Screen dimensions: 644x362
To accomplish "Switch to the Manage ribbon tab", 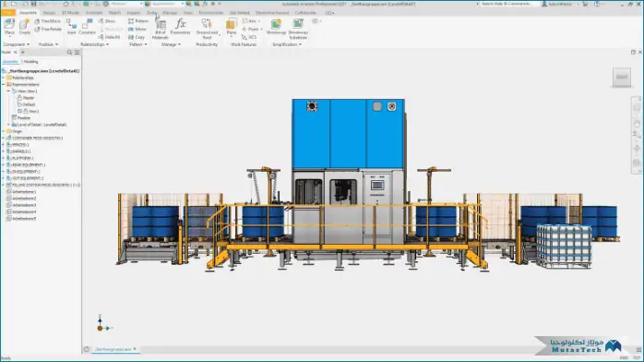I will tap(170, 13).
